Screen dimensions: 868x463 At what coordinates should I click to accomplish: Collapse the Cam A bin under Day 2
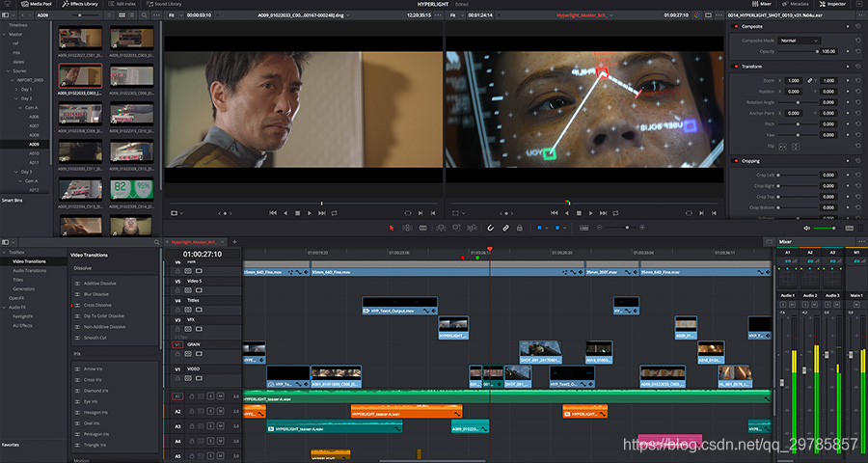point(20,107)
